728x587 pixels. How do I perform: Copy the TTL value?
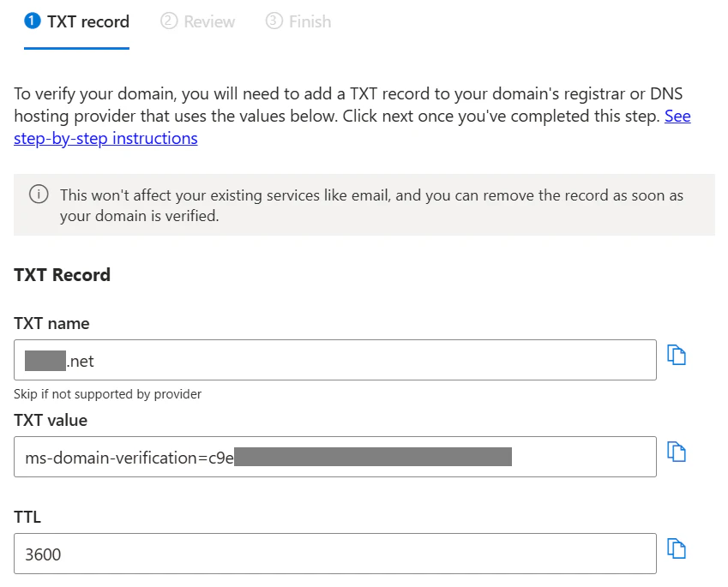pyautogui.click(x=677, y=548)
